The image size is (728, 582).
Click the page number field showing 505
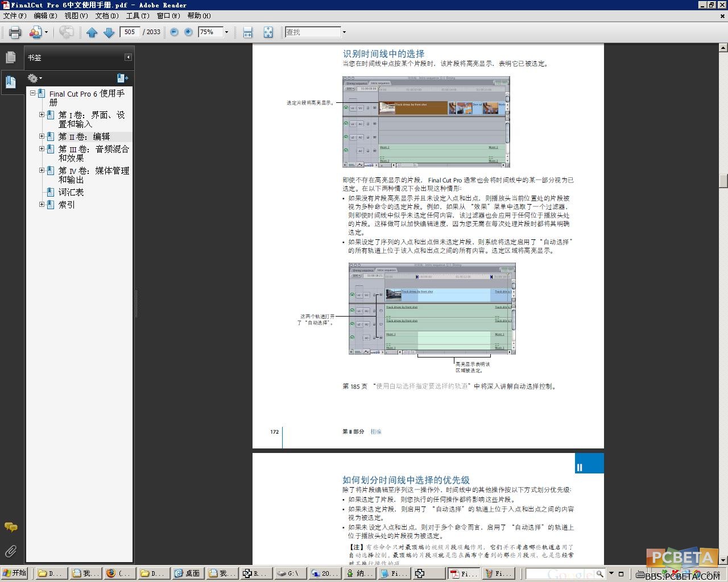click(x=130, y=32)
